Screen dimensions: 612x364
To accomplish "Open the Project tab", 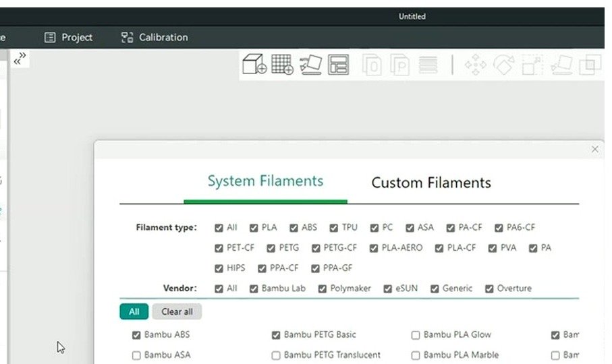I will (68, 38).
